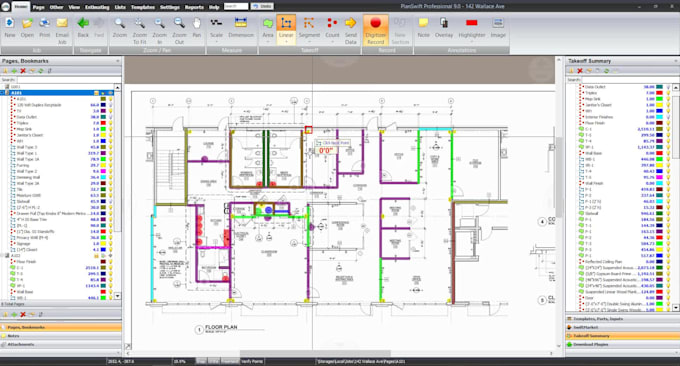Toggle light bulb for Furring item

coord(110,165)
